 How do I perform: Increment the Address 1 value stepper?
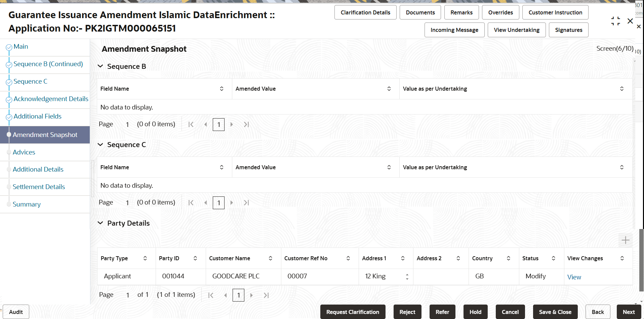(407, 274)
